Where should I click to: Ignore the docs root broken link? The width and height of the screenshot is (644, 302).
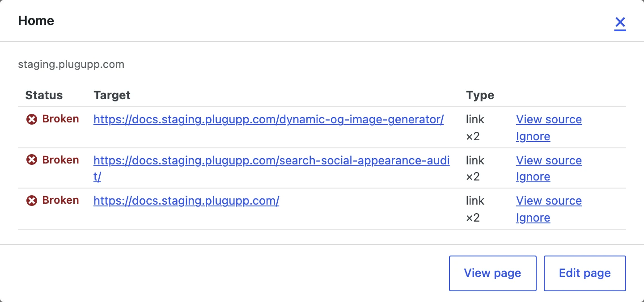pyautogui.click(x=533, y=218)
